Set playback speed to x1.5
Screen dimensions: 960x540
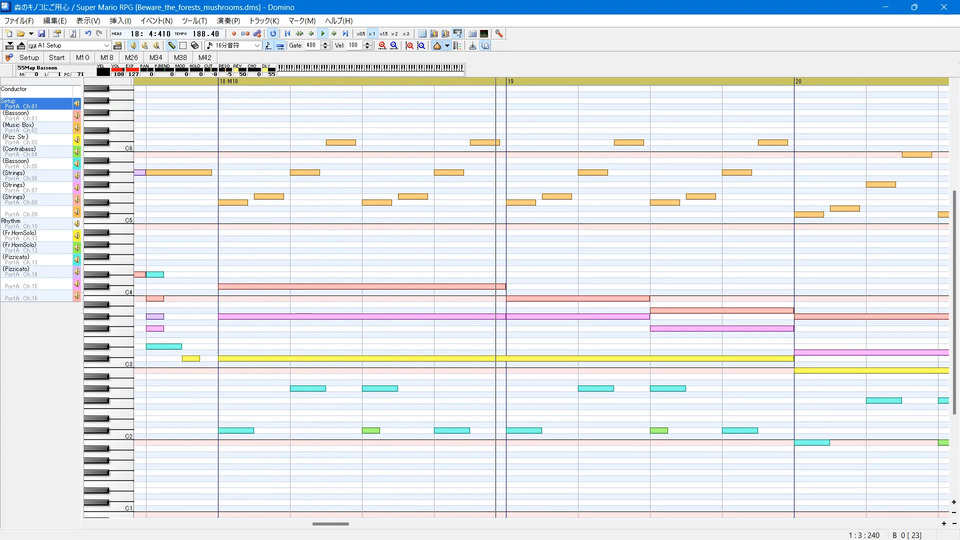pyautogui.click(x=383, y=34)
